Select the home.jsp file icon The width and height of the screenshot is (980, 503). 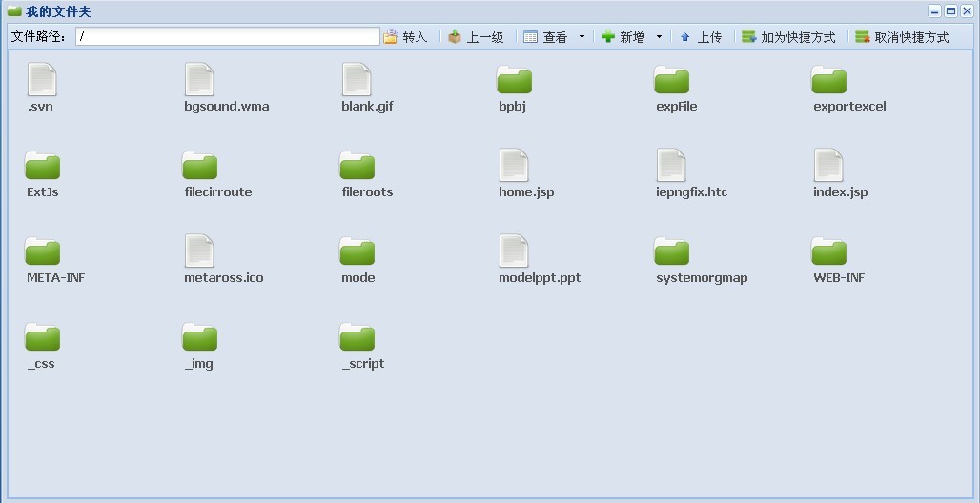pyautogui.click(x=515, y=165)
